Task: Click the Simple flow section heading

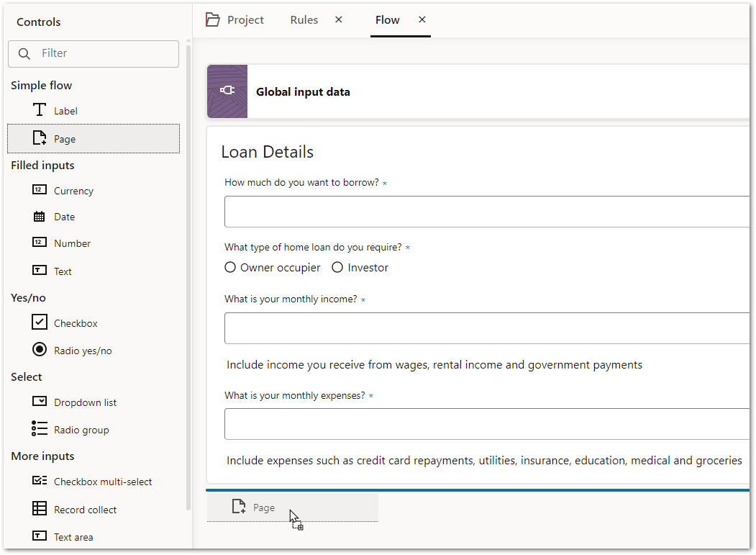Action: pos(42,86)
